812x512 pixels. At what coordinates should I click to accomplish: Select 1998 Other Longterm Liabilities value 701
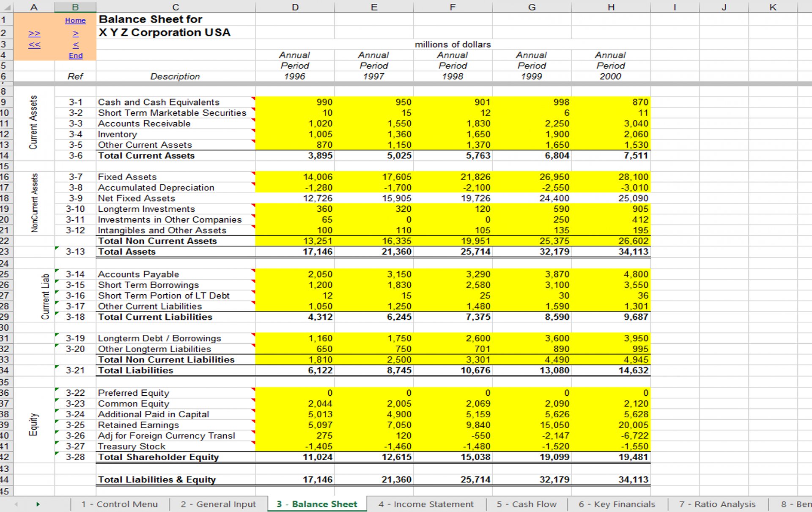(453, 349)
